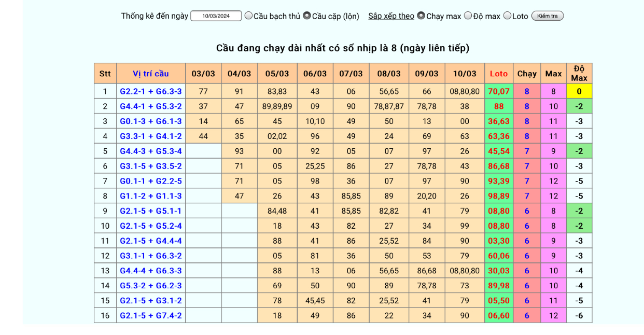Click the 20,20 cell in row 8
Image resolution: width=644 pixels, height=335 pixels.
click(x=427, y=196)
